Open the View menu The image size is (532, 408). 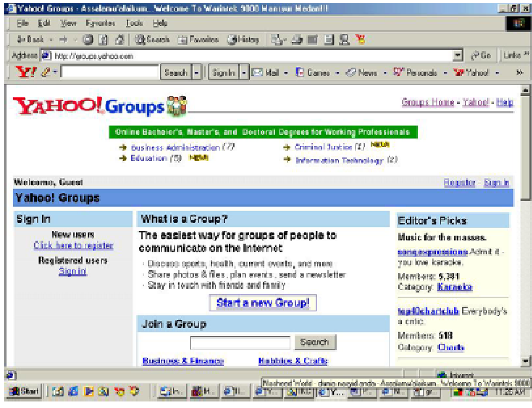pyautogui.click(x=68, y=23)
